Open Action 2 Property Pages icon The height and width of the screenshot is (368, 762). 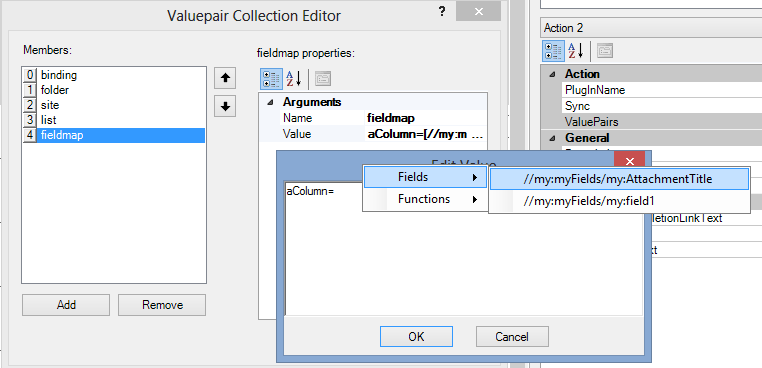pos(605,51)
